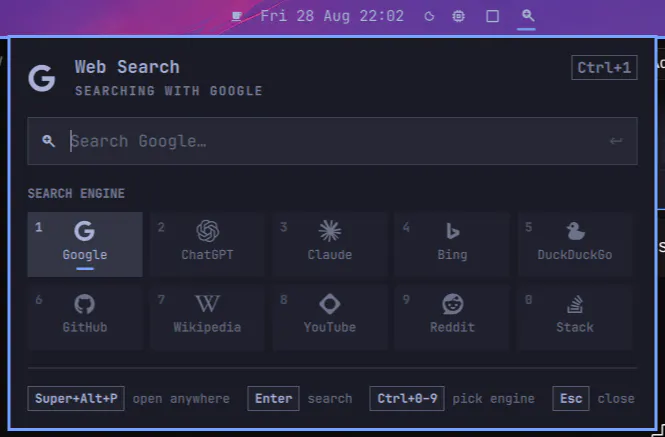Choose the ChatGPT search engine tile
The image size is (665, 437).
click(x=207, y=244)
